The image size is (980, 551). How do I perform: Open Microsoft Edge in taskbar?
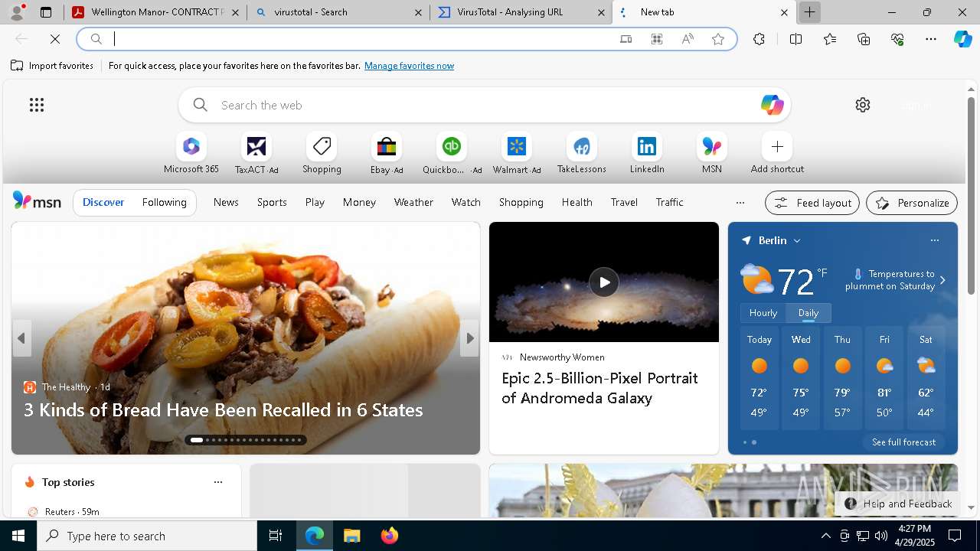pyautogui.click(x=315, y=536)
